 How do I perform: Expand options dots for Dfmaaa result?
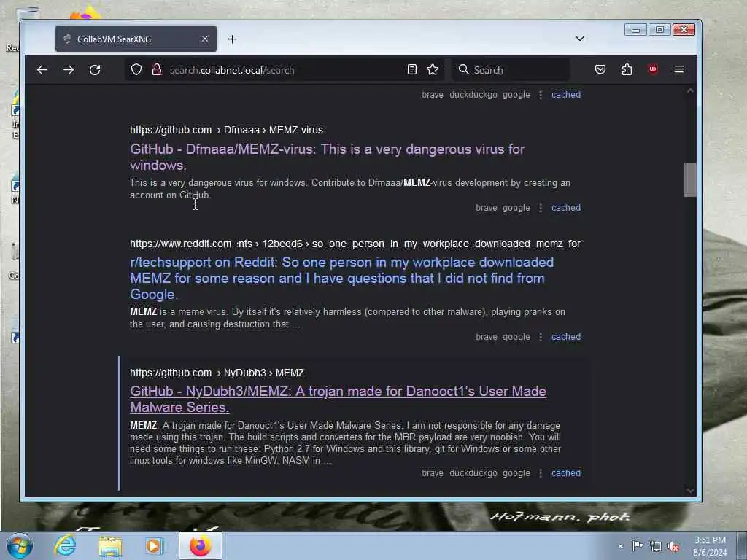541,208
